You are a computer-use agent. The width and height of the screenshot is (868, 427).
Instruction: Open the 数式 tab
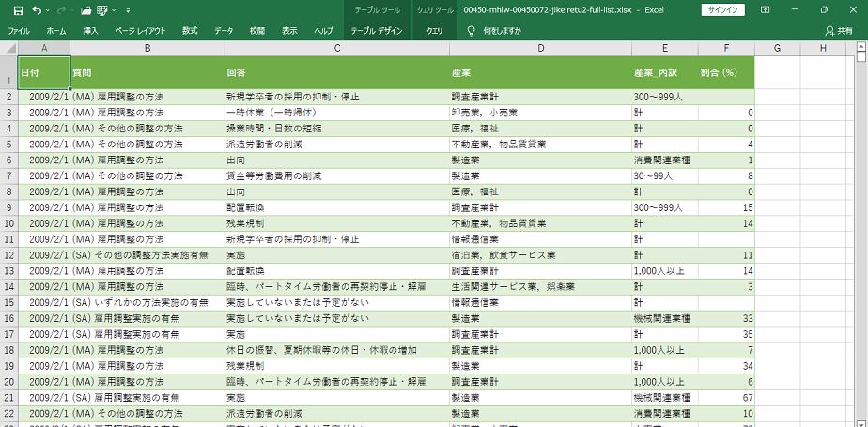click(190, 31)
